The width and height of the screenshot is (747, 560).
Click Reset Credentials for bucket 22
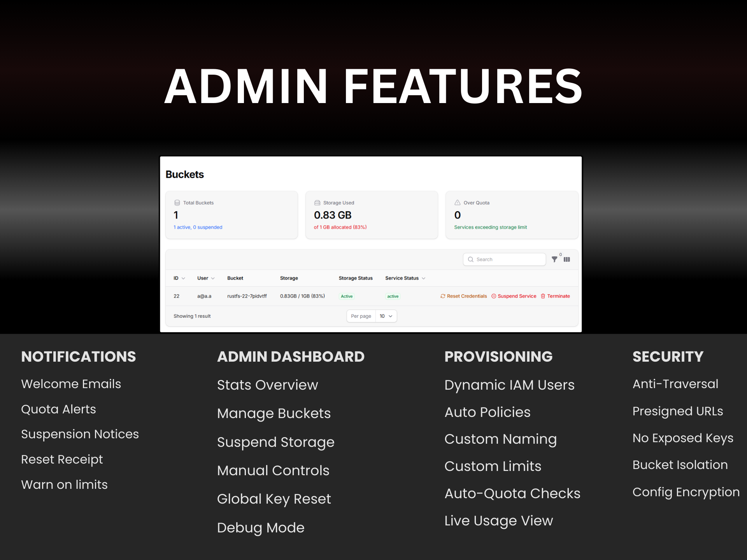pos(466,296)
